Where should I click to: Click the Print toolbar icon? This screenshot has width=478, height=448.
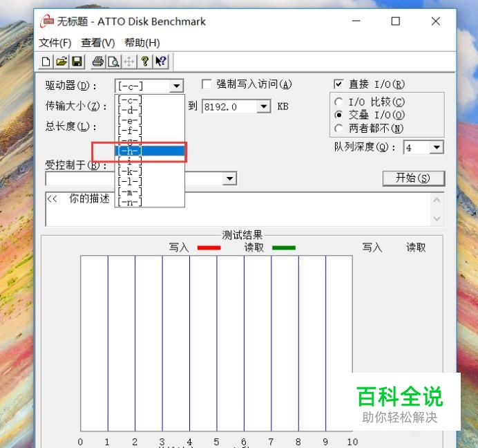pos(98,62)
